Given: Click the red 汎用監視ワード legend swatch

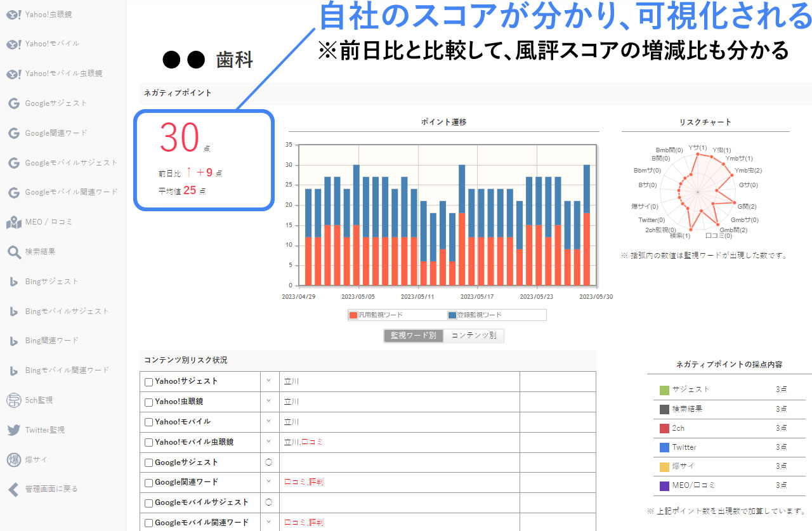Looking at the screenshot, I should 353,315.
